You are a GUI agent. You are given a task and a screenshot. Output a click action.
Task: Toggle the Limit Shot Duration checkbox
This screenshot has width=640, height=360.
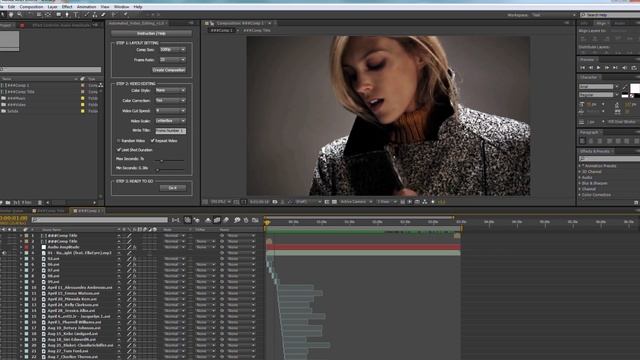point(119,150)
